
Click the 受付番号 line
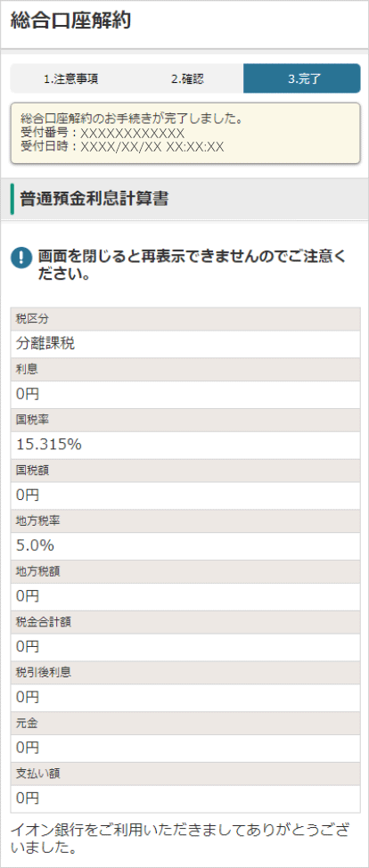(x=102, y=133)
